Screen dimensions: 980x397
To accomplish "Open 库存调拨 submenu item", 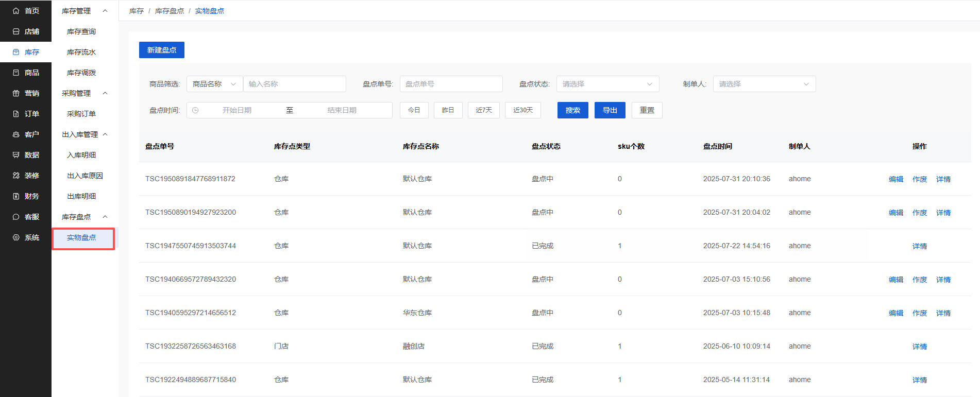I will [81, 73].
